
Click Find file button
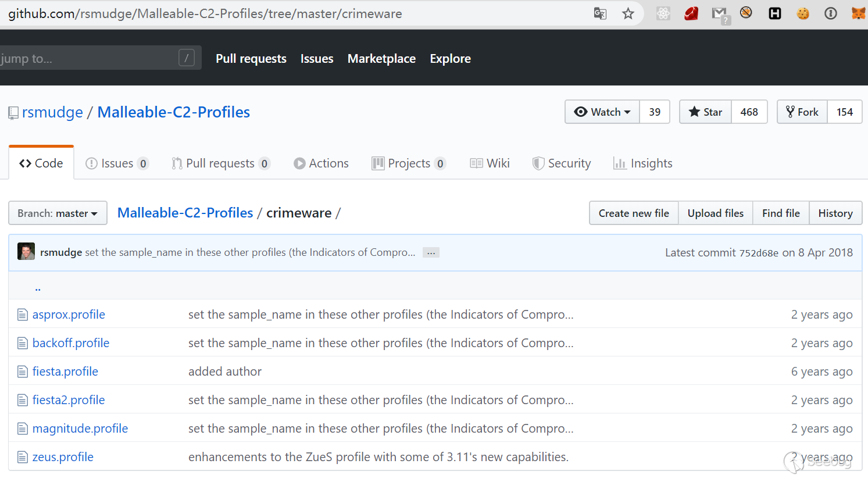tap(781, 213)
